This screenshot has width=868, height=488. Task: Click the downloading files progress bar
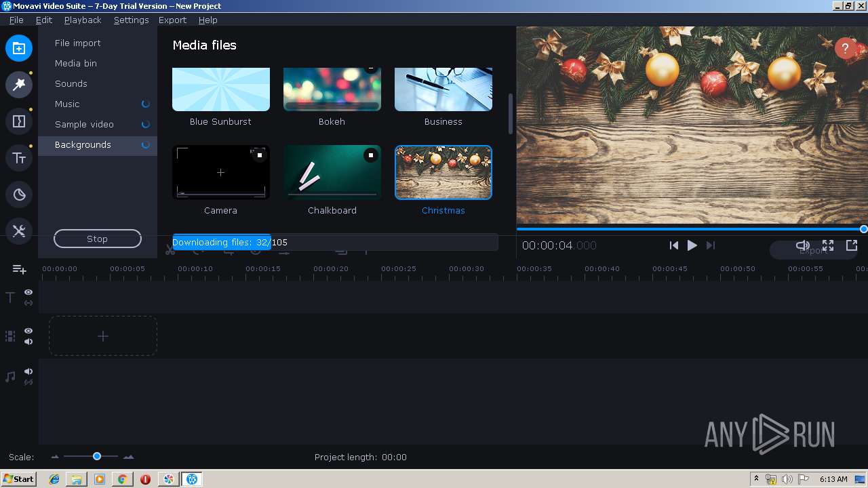335,242
